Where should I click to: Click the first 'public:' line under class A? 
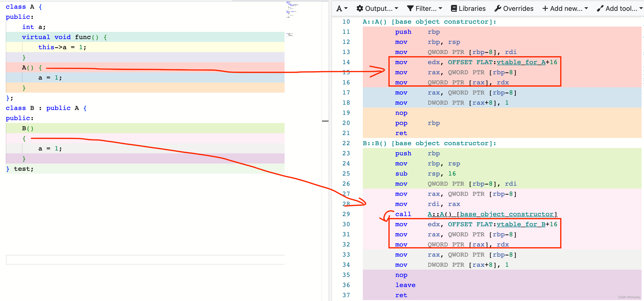point(20,17)
